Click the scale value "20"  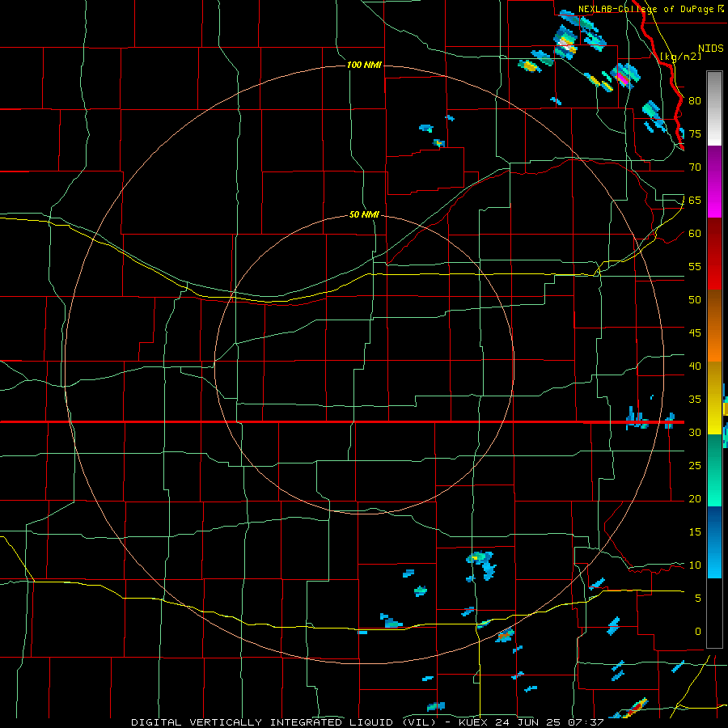695,498
